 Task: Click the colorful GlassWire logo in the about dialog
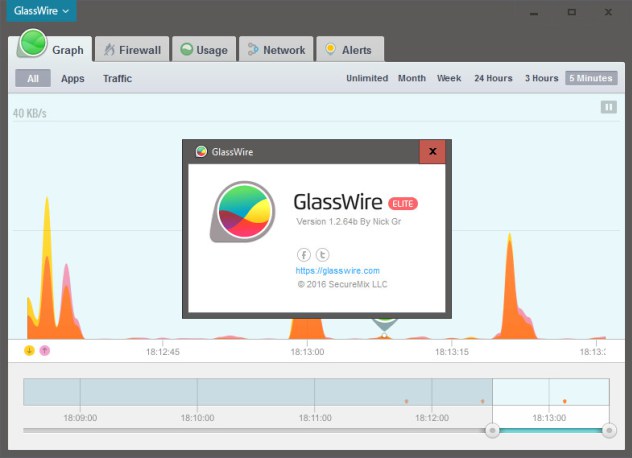coord(243,212)
